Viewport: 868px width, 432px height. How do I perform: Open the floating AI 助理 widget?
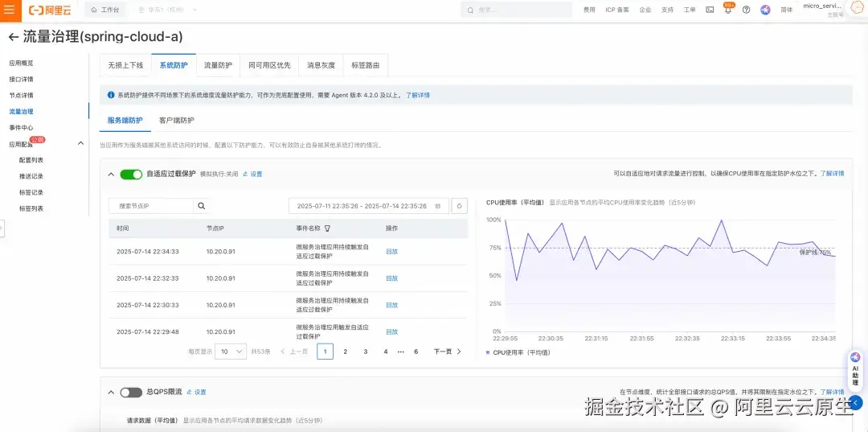pyautogui.click(x=854, y=368)
